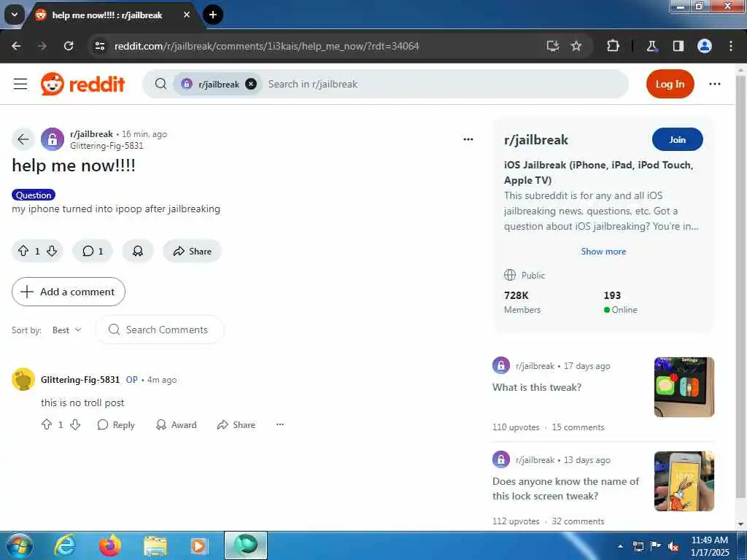The image size is (747, 560).
Task: Open Chrome's three-dot menu
Action: 731,46
